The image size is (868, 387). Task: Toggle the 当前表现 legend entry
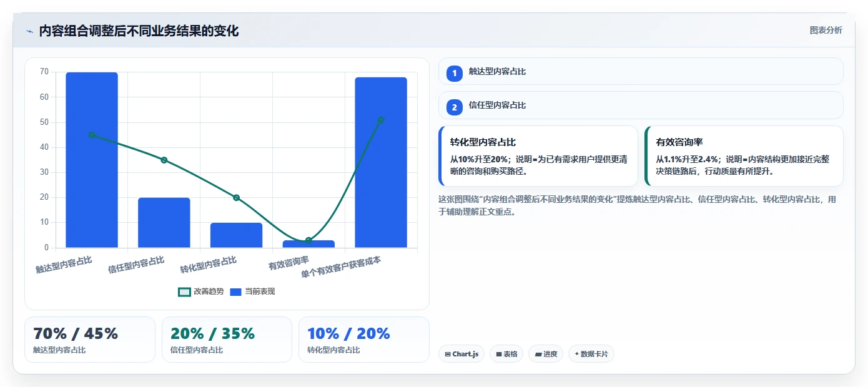tap(252, 291)
